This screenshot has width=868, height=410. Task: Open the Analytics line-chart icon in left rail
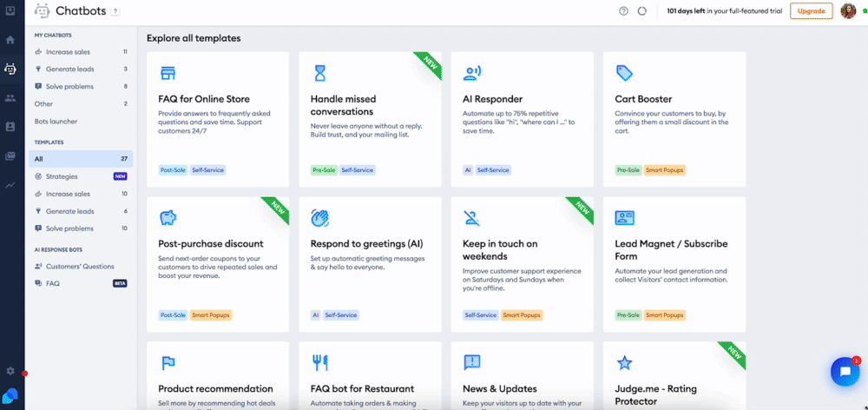point(10,185)
